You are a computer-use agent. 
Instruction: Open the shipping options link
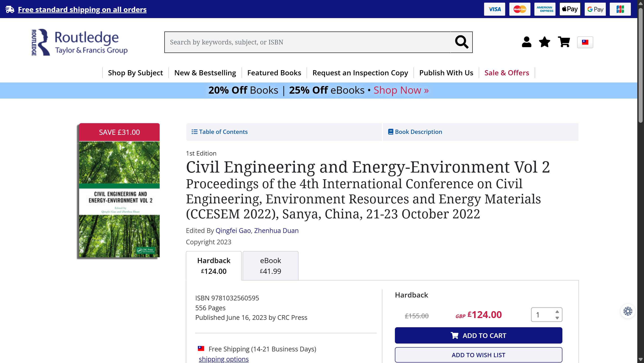tap(224, 359)
